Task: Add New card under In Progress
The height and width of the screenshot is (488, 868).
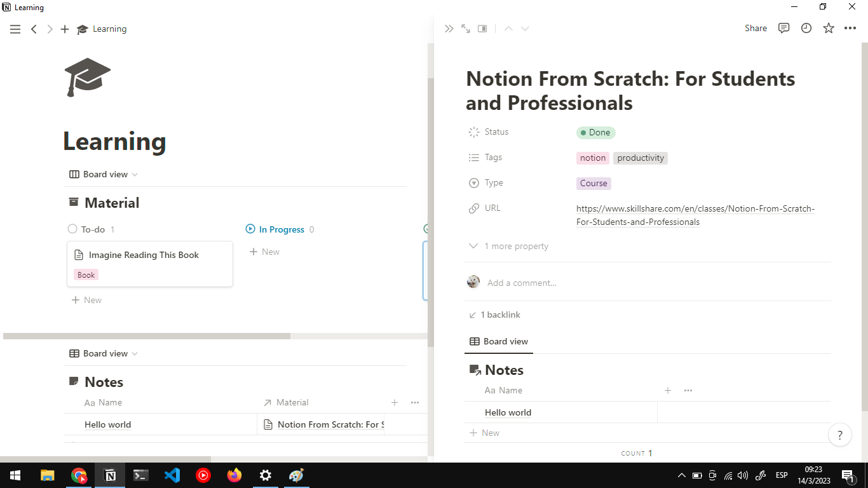Action: (x=264, y=252)
